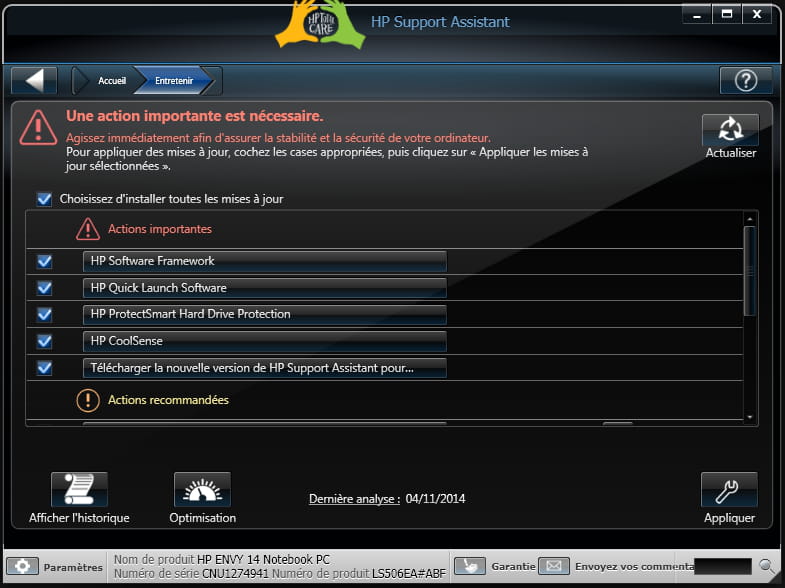785x588 pixels.
Task: Open HP CoolSense update details
Action: (x=264, y=341)
